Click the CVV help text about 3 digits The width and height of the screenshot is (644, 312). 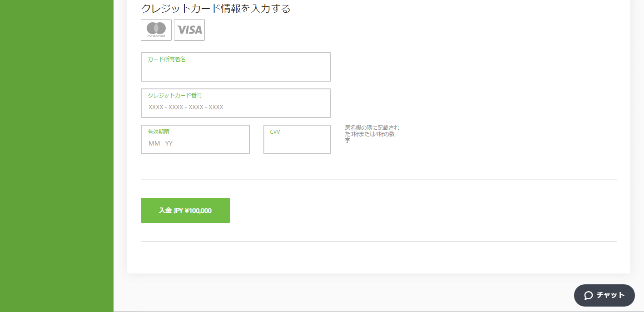372,134
